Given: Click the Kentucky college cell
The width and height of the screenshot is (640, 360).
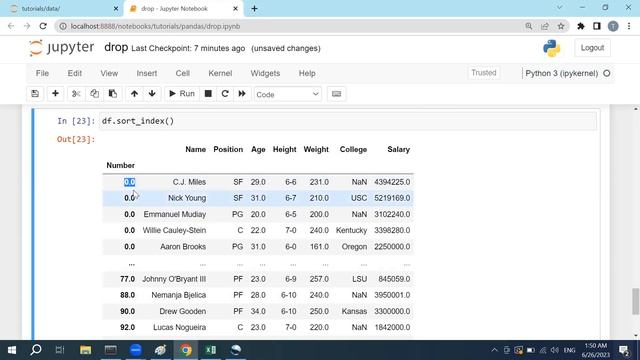Looking at the screenshot, I should tap(351, 230).
